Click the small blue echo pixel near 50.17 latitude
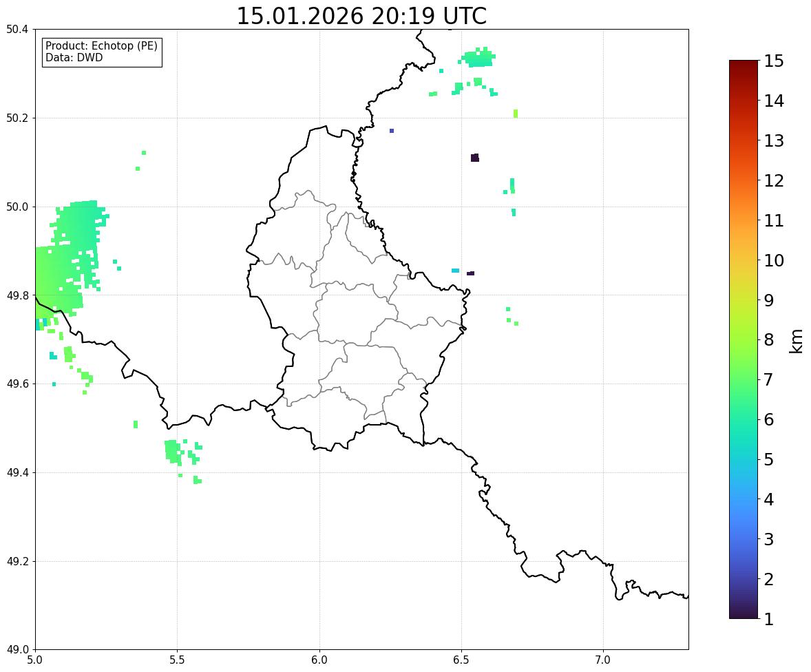 point(392,131)
